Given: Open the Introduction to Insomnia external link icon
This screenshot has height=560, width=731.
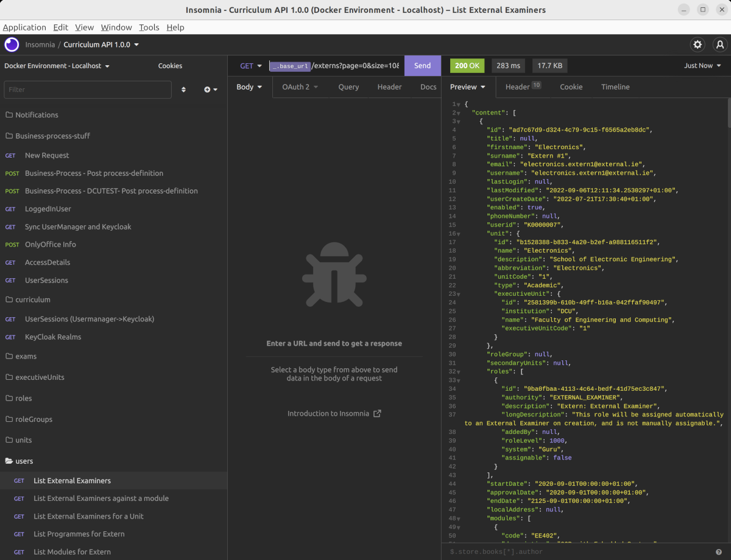Looking at the screenshot, I should (376, 413).
